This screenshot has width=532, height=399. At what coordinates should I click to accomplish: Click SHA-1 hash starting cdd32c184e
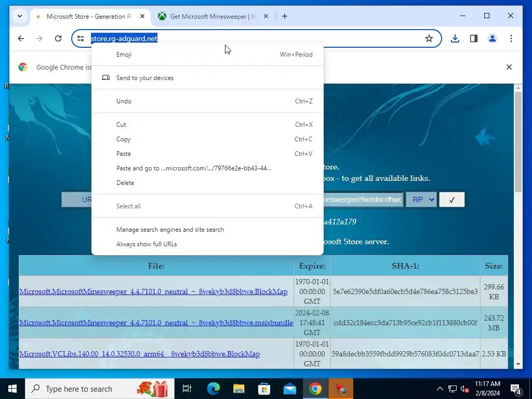[x=405, y=323]
